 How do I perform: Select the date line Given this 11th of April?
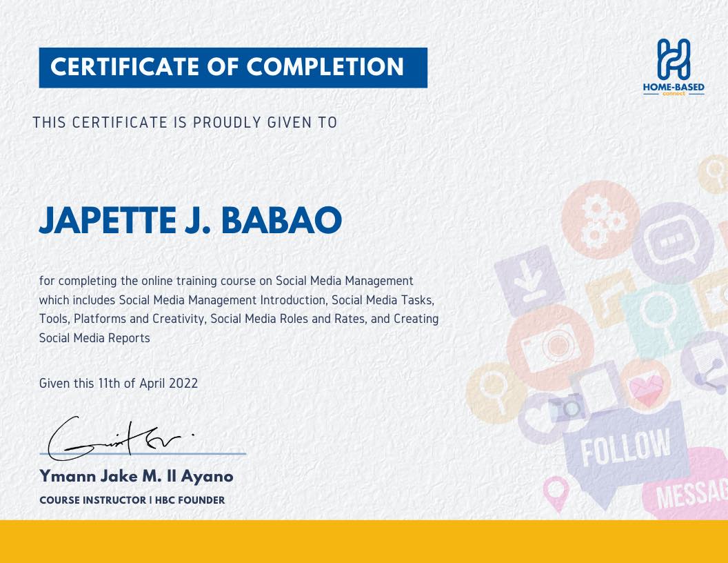coord(119,384)
